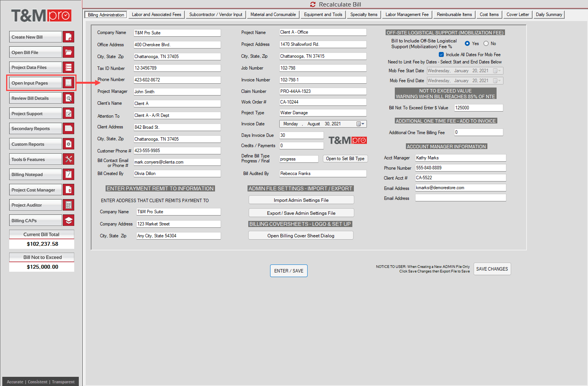Viewport: 588px width, 386px height.
Task: Click the Credits / Payments field
Action: [301, 146]
